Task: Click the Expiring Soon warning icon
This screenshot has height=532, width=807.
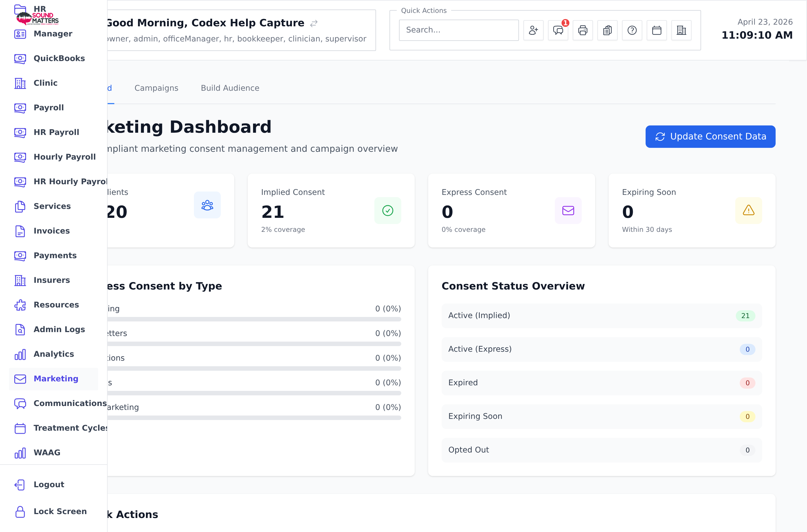Action: (x=748, y=210)
